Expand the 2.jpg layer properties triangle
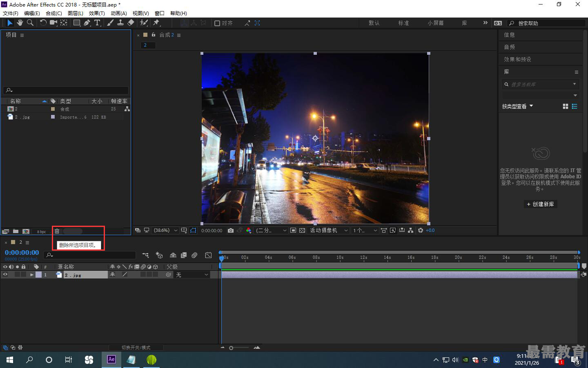 pyautogui.click(x=32, y=275)
